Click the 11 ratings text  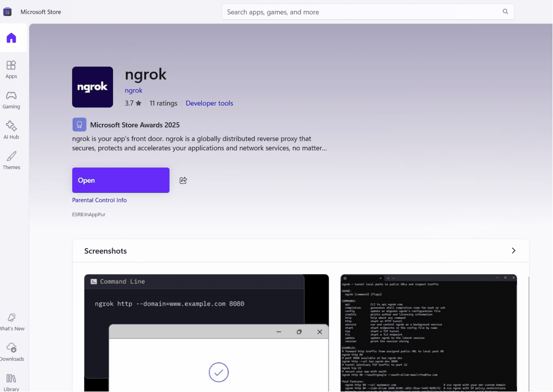(x=163, y=103)
